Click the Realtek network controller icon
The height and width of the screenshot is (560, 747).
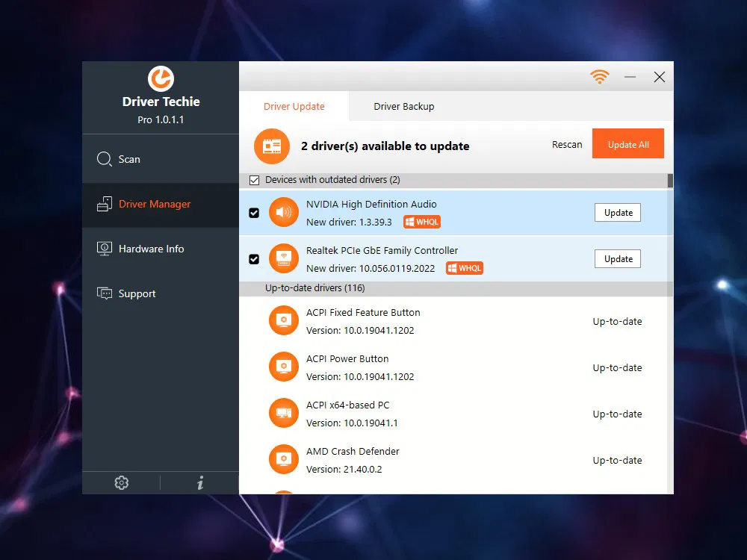(283, 258)
